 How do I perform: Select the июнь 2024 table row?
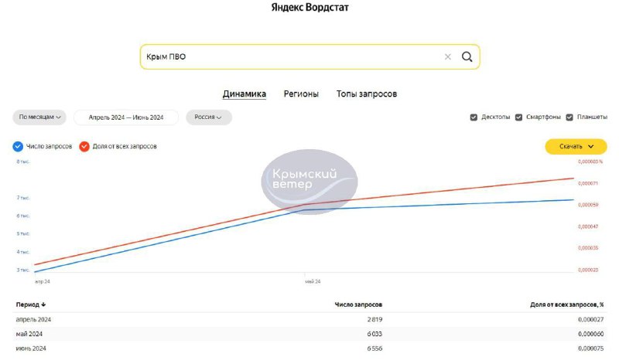(x=310, y=349)
